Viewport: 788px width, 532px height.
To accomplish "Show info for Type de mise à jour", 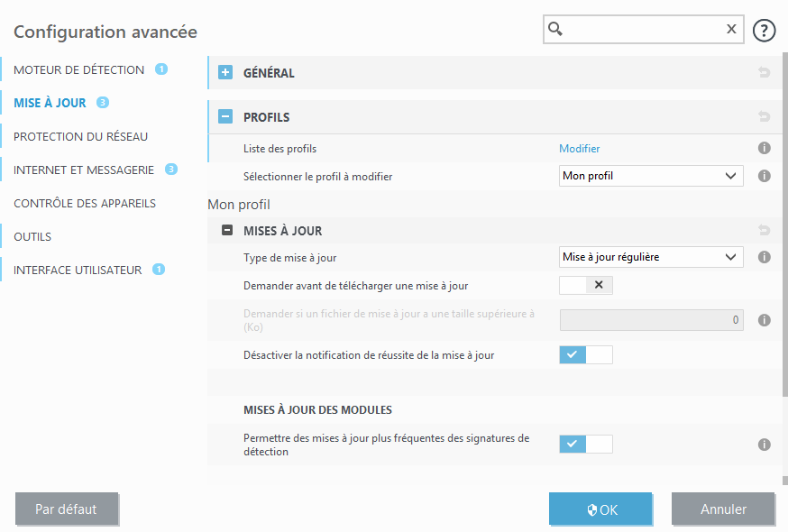I will pyautogui.click(x=765, y=257).
